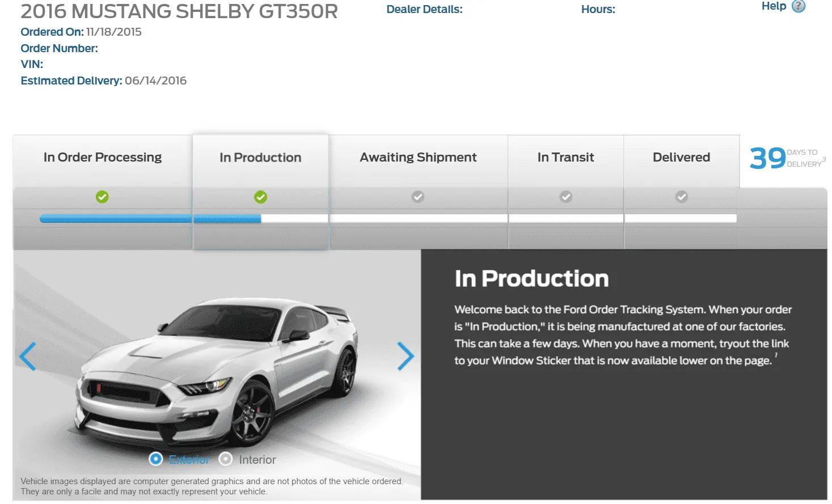Click the vehicle images disclaimer text
832x504 pixels.
tap(212, 486)
